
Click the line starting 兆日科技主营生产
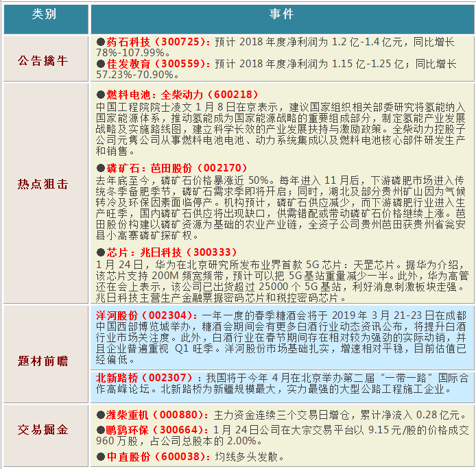coord(221,298)
